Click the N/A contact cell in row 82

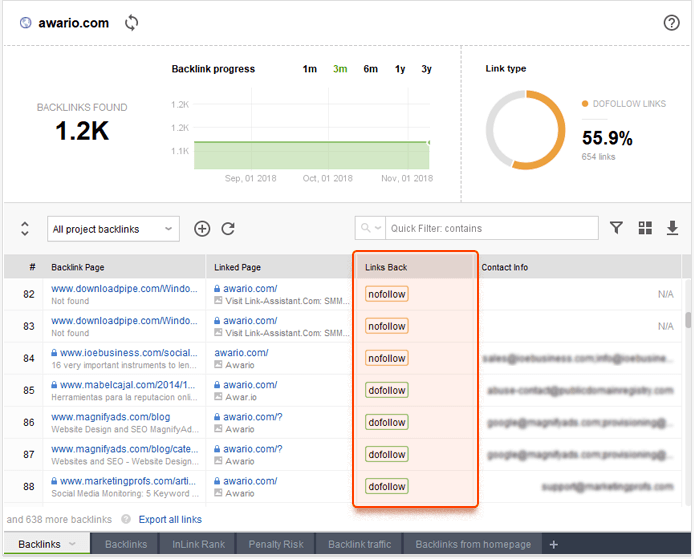click(x=665, y=294)
